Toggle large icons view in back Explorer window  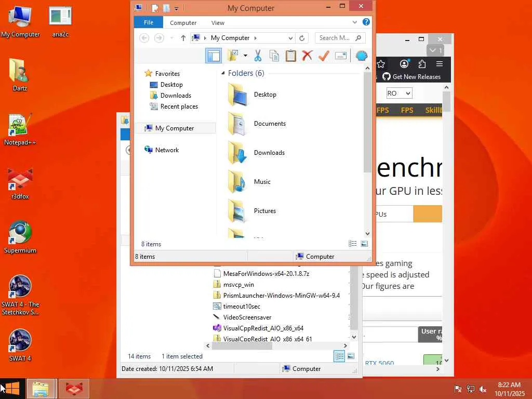tap(351, 356)
